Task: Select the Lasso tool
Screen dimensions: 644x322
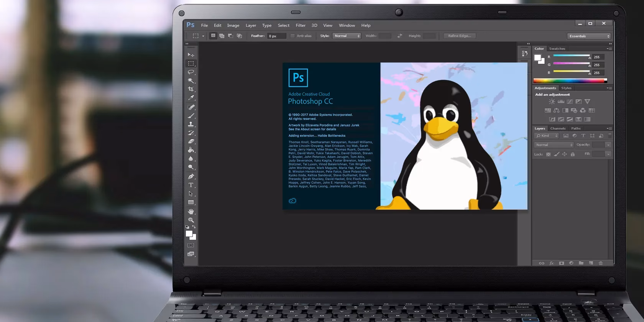Action: pyautogui.click(x=191, y=72)
